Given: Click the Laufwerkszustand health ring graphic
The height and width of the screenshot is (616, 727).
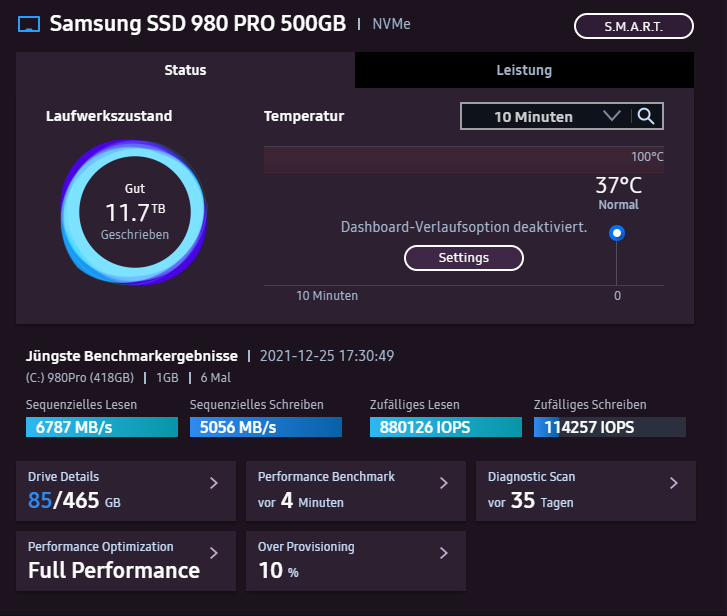Looking at the screenshot, I should click(134, 212).
